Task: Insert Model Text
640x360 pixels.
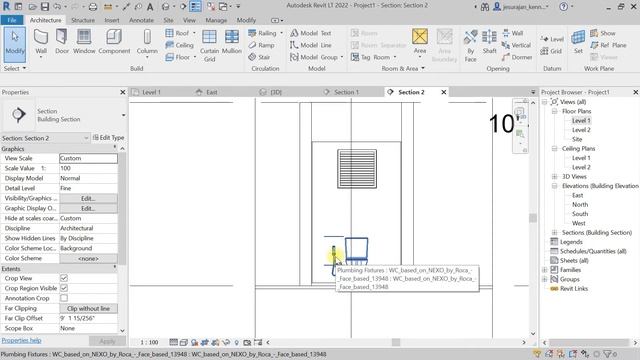Action: pos(311,33)
